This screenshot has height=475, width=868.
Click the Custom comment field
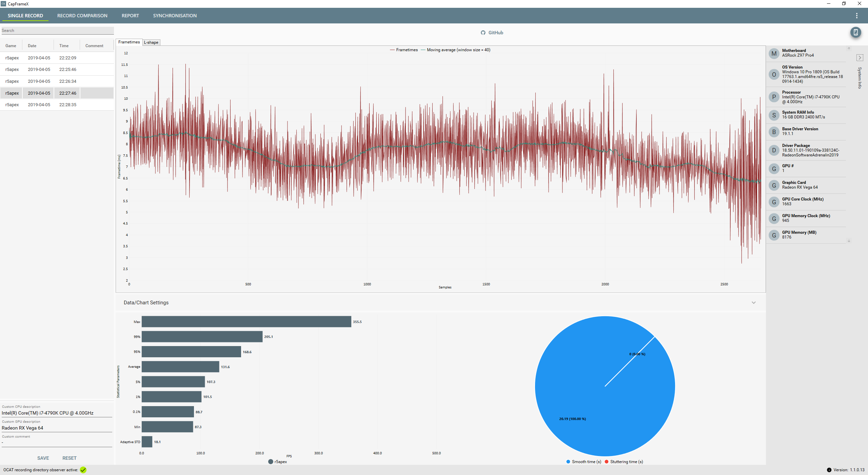[x=57, y=443]
